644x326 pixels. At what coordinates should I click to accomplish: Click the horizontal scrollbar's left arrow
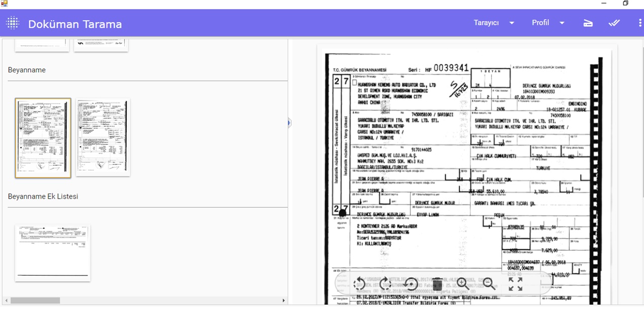(5, 300)
